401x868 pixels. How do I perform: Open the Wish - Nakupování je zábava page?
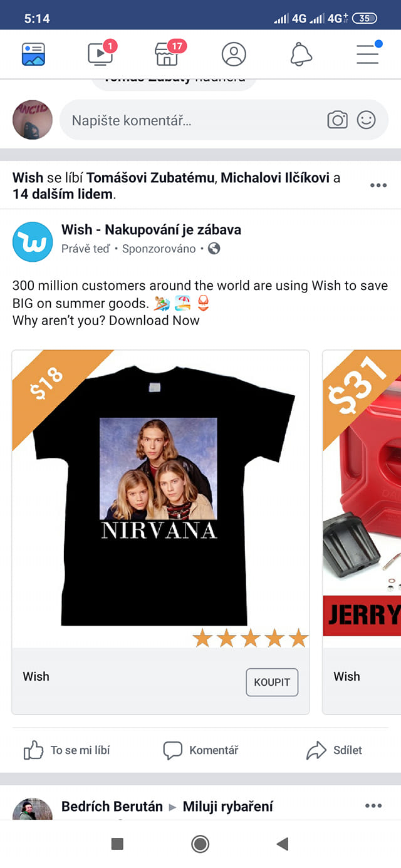pos(151,230)
